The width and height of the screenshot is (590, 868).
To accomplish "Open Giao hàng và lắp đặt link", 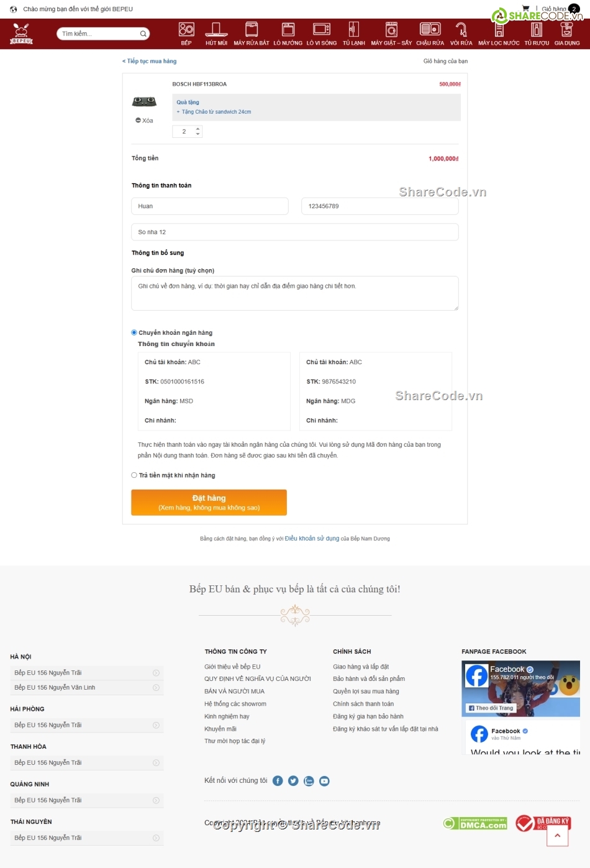I will coord(361,667).
